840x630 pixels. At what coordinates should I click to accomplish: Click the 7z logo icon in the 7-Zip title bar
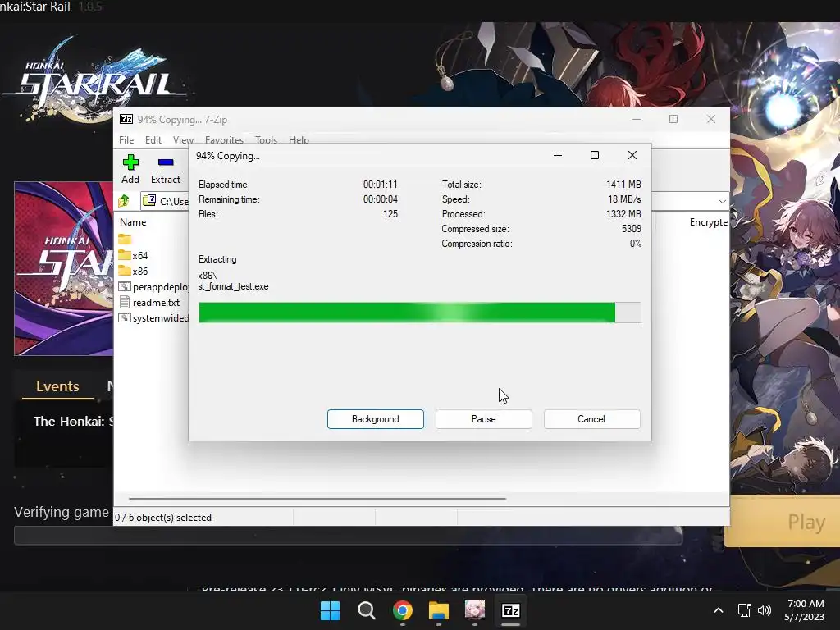(126, 119)
